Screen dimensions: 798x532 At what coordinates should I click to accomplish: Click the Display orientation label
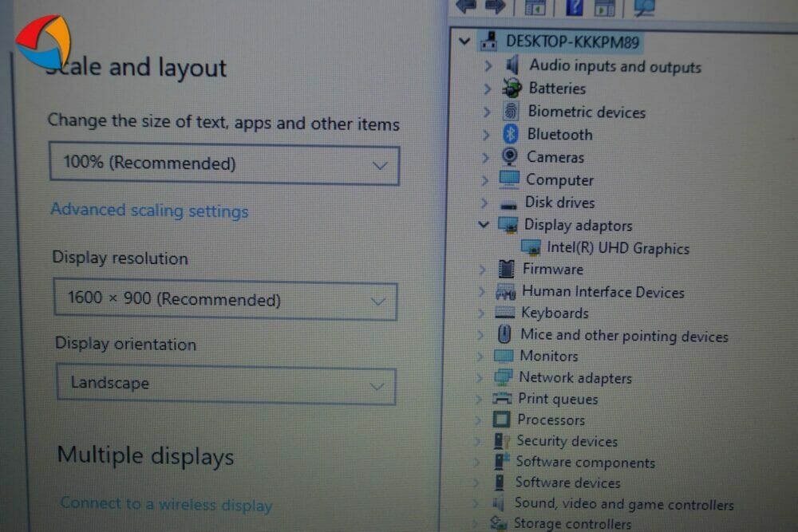(x=126, y=344)
